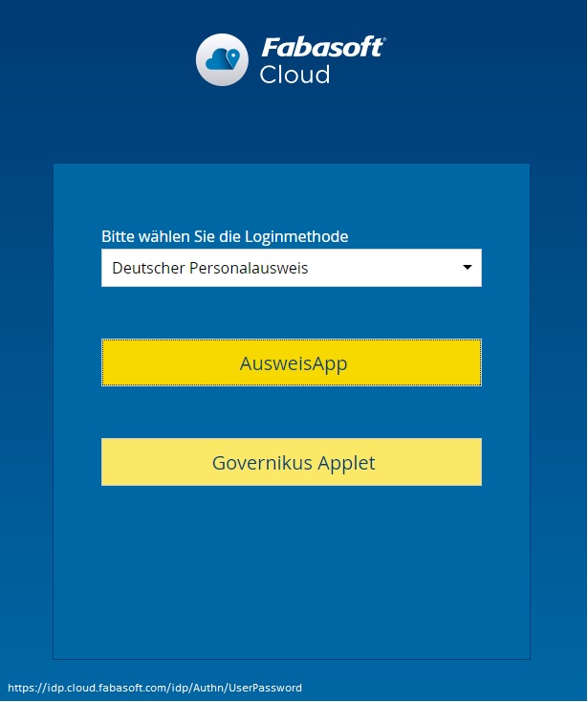Click the cloud pin emblem in header

click(222, 59)
